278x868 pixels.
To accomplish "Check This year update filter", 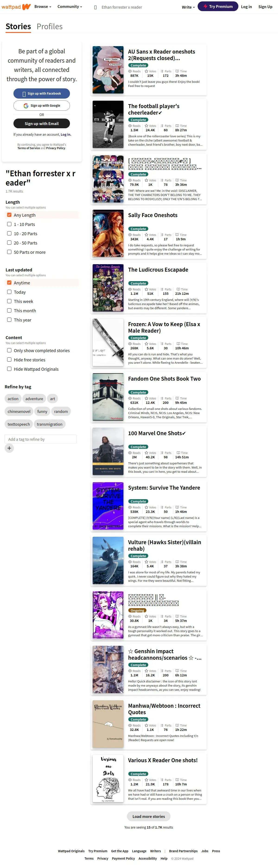I will pyautogui.click(x=9, y=320).
